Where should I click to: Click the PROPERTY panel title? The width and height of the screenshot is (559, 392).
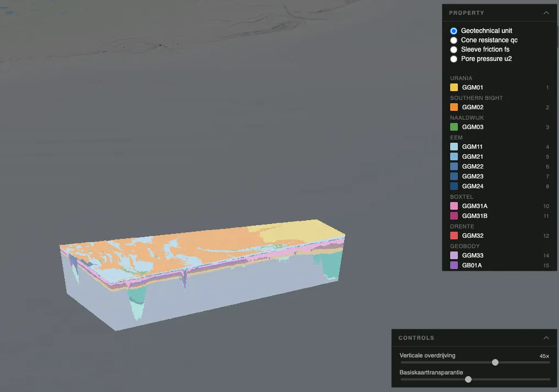pos(466,13)
